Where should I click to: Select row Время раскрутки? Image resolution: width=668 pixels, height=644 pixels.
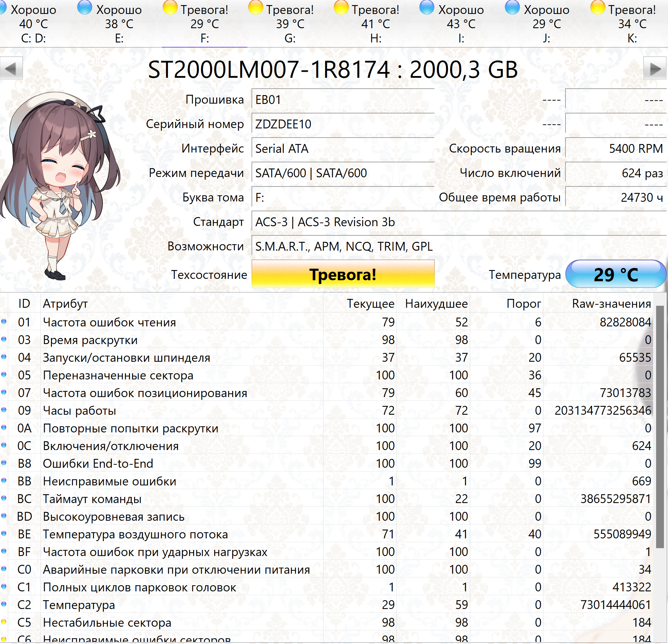click(327, 340)
